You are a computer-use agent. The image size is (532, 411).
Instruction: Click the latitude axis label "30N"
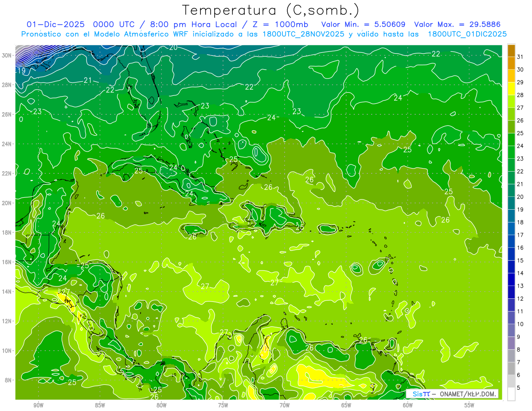click(7, 55)
